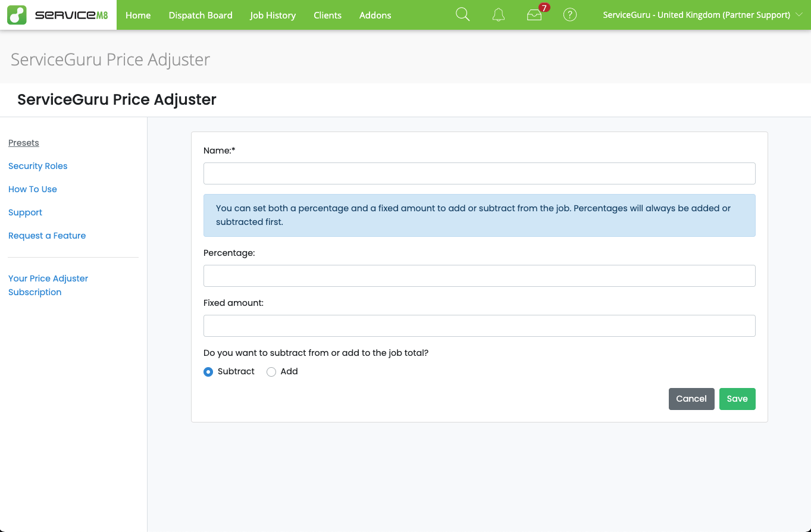The height and width of the screenshot is (532, 811).
Task: Click the ServiceM8 logo
Action: point(58,15)
